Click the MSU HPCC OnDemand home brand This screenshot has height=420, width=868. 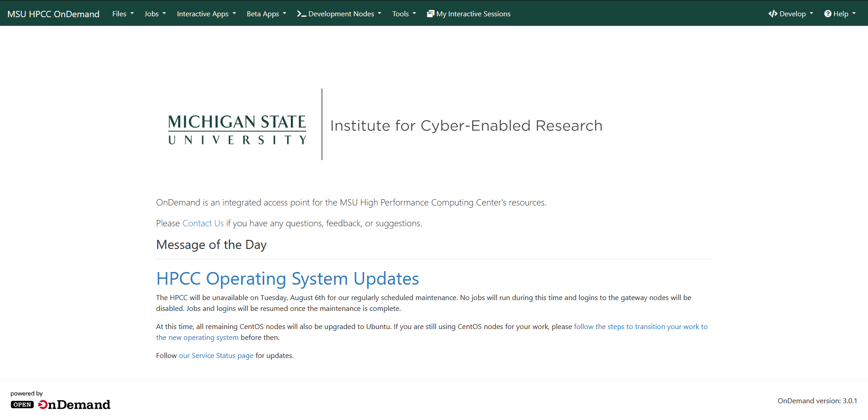tap(53, 14)
